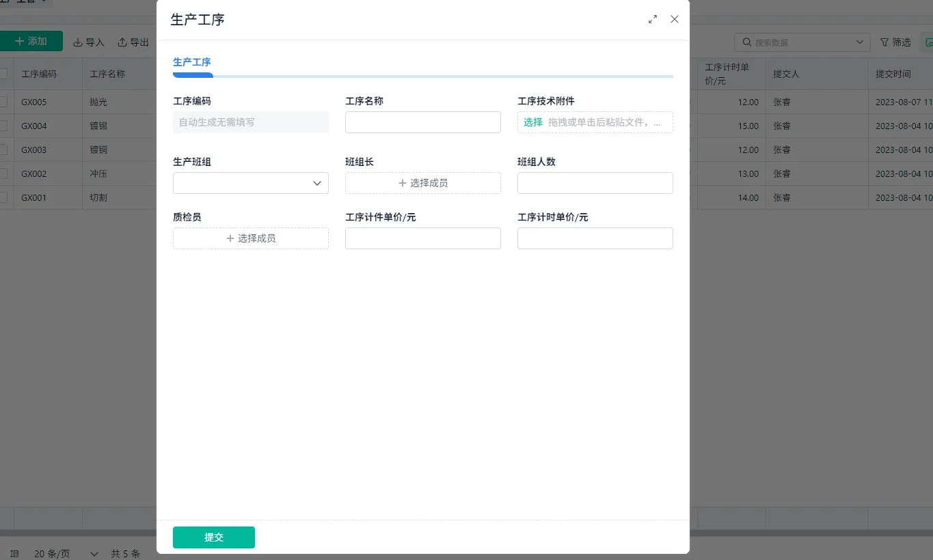933x560 pixels.
Task: Toggle the select-all header checkbox
Action: tap(3, 74)
